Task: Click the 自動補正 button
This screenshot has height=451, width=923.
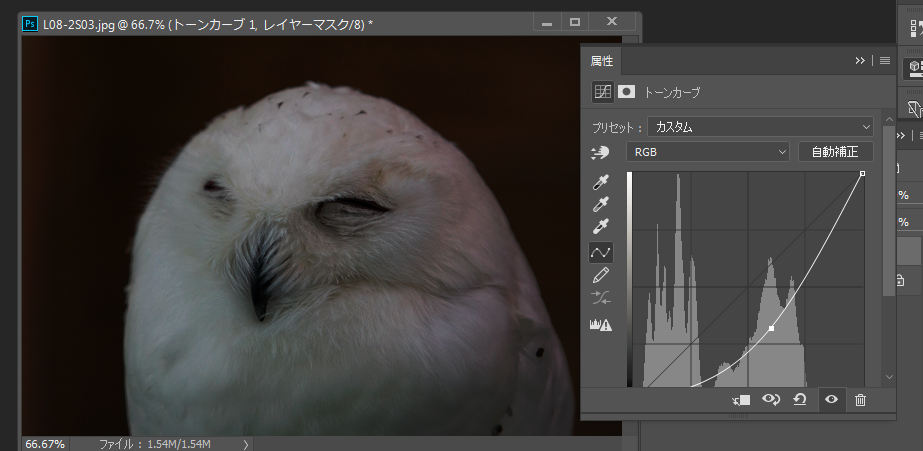Action: [x=835, y=152]
